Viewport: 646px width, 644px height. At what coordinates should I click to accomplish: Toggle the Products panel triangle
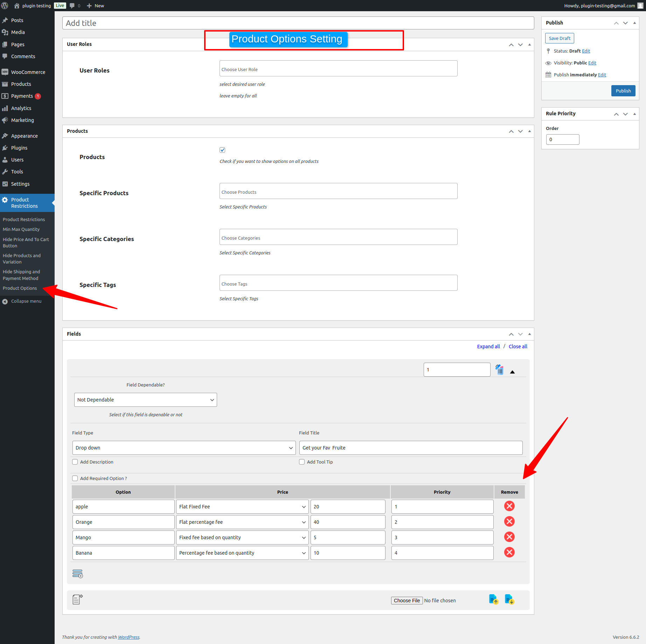529,131
